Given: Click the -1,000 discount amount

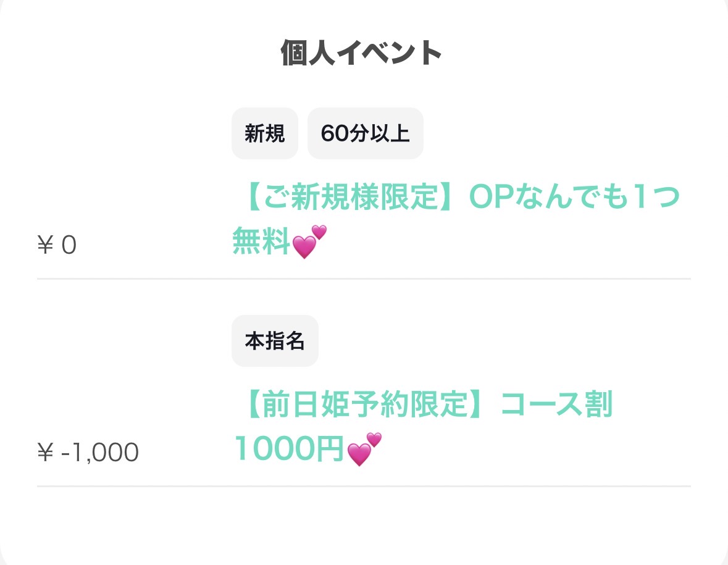Looking at the screenshot, I should (x=100, y=453).
